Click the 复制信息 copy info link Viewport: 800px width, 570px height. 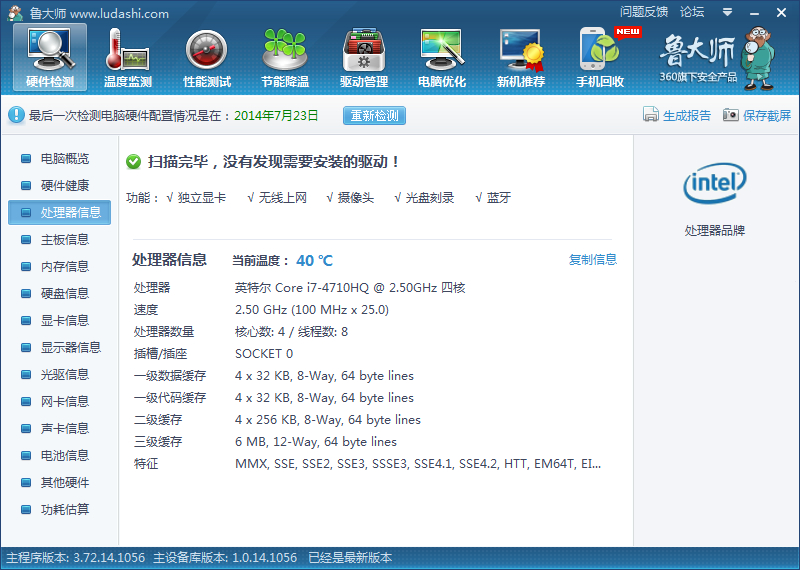[x=592, y=260]
